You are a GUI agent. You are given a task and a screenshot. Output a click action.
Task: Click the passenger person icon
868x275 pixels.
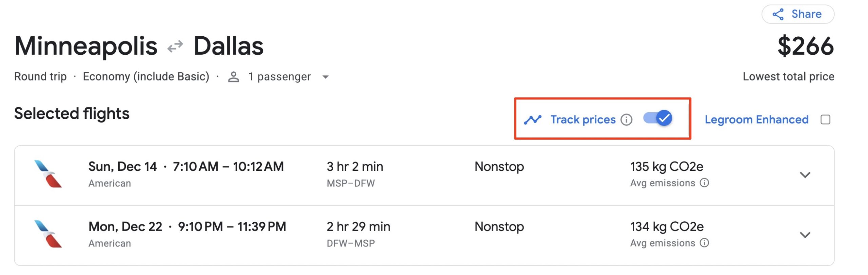click(233, 77)
